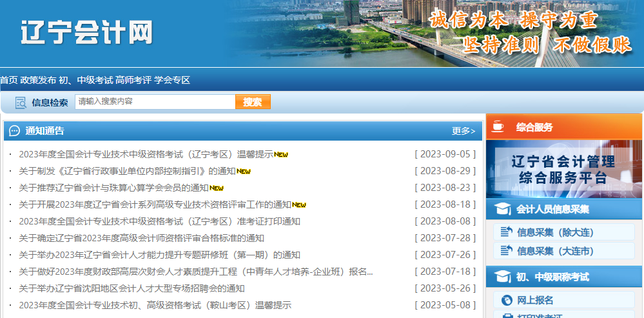Open 辽宁省会计管理综合服务平台 banner

pos(564,169)
